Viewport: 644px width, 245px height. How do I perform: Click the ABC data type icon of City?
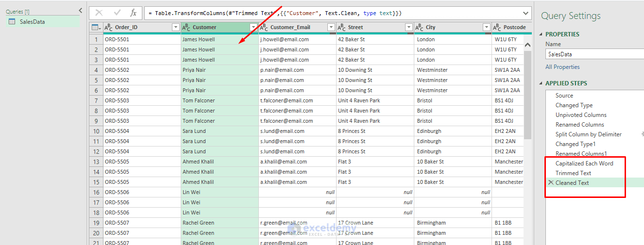[420, 27]
